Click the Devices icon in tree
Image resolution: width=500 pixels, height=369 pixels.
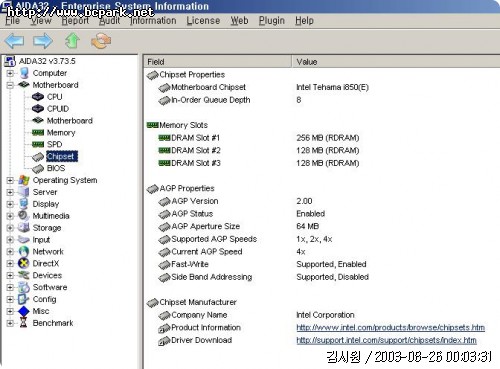pos(24,275)
